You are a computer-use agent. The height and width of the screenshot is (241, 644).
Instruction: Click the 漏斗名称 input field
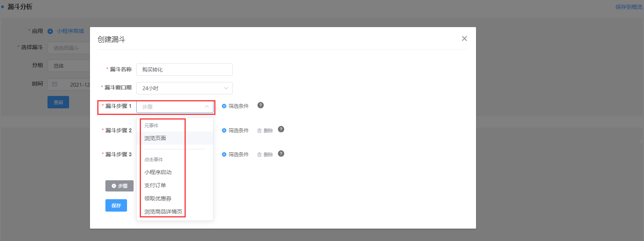pyautogui.click(x=185, y=70)
